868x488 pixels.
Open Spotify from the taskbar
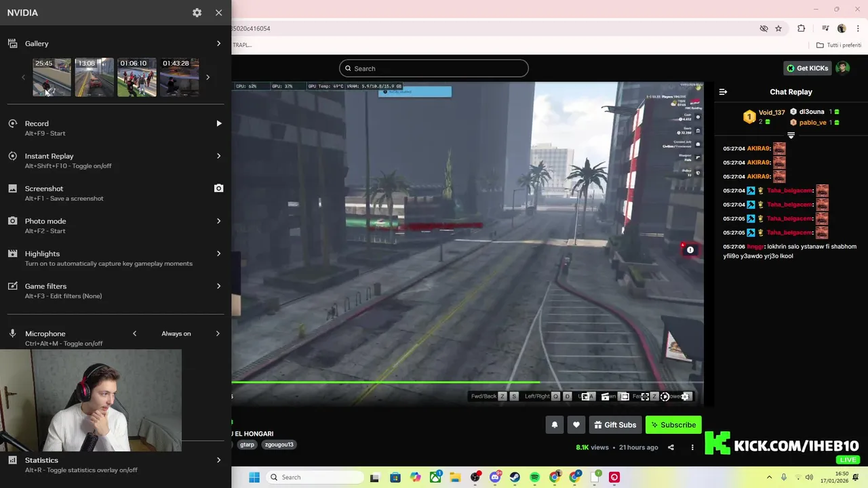point(534,477)
